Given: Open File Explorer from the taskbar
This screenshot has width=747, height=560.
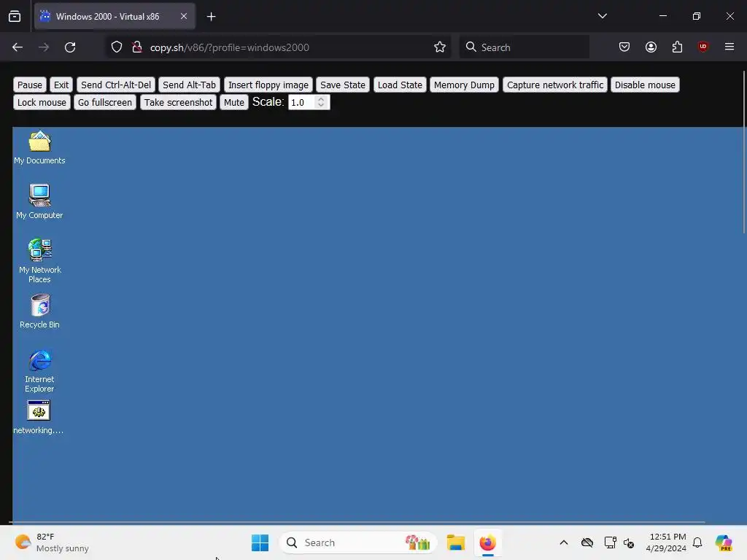Looking at the screenshot, I should (455, 542).
